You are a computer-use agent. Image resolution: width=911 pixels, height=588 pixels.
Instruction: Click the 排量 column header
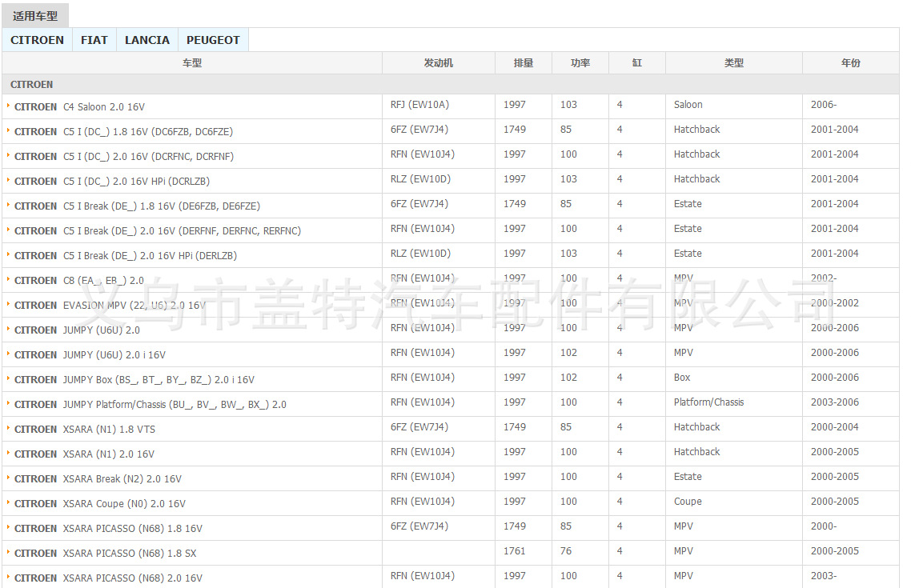pyautogui.click(x=523, y=62)
